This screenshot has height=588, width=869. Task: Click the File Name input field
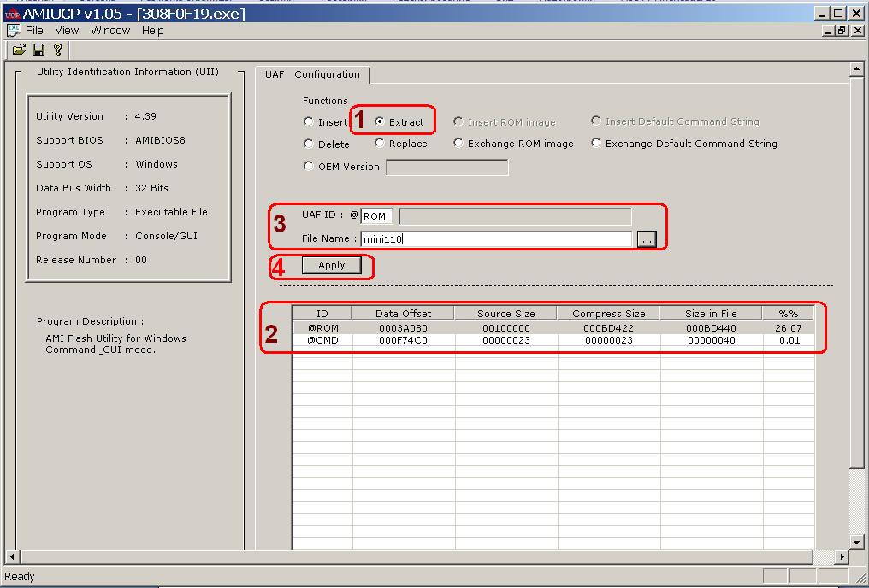(496, 239)
